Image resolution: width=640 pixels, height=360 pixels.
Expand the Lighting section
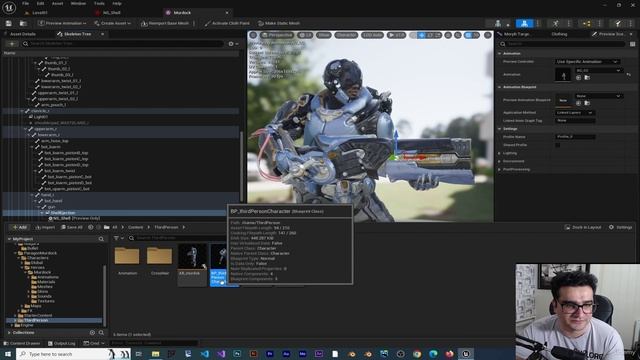pyautogui.click(x=500, y=153)
